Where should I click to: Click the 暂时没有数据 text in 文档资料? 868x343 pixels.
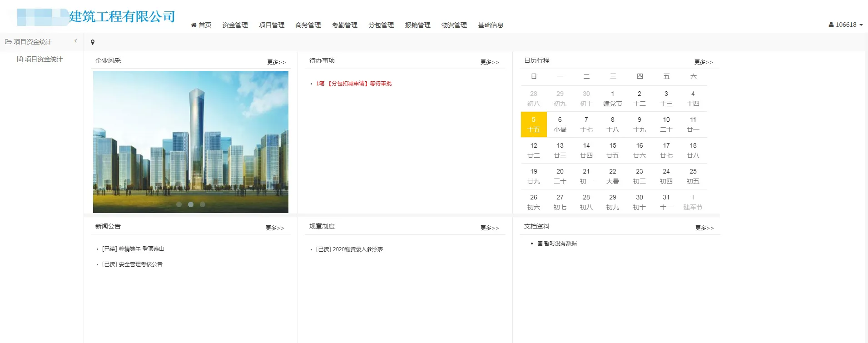point(560,244)
